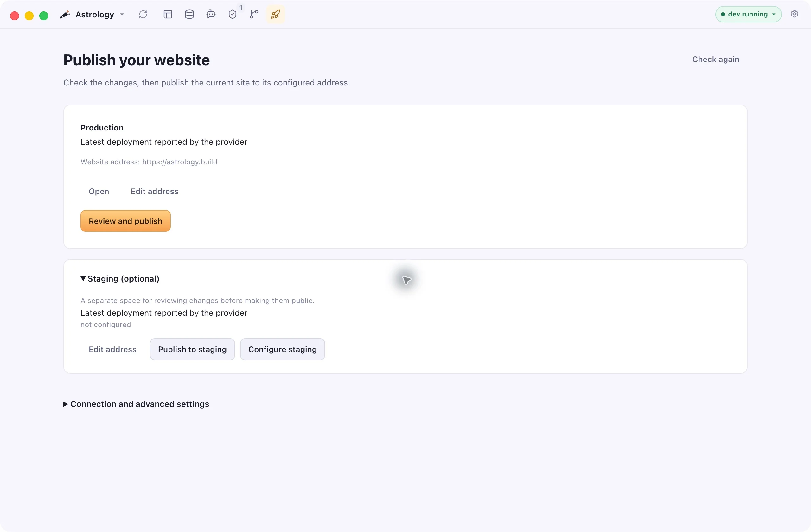
Task: Click the green maximize window button
Action: tap(44, 16)
